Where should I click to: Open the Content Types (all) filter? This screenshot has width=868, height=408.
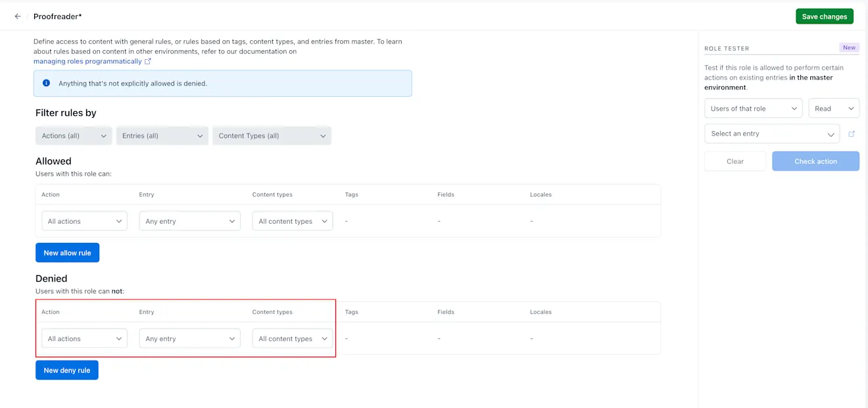coord(272,136)
